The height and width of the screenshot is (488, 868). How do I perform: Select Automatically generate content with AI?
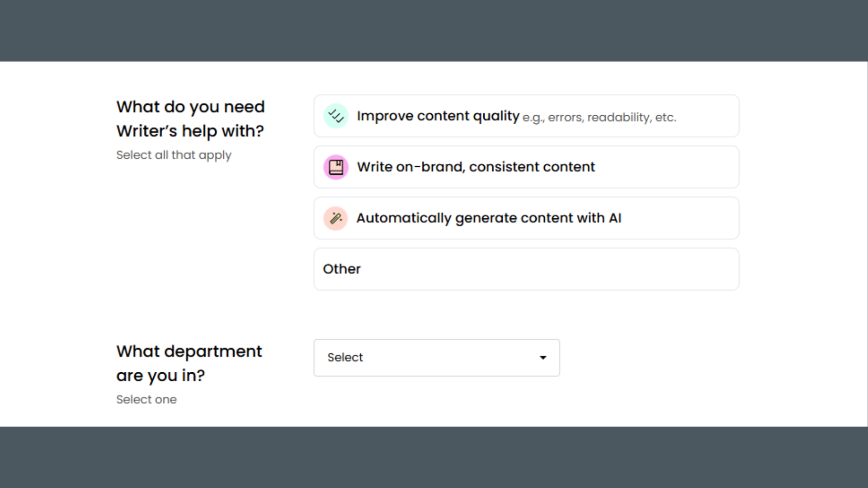(526, 218)
